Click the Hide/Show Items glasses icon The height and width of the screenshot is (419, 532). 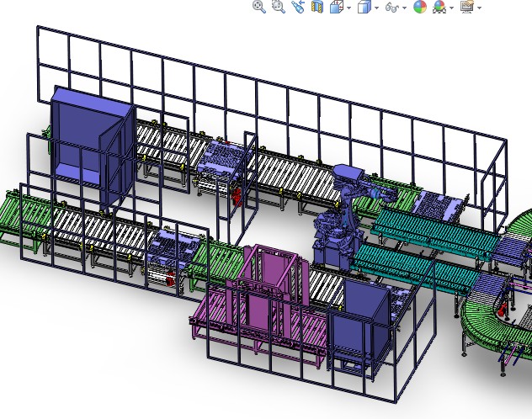pos(392,7)
